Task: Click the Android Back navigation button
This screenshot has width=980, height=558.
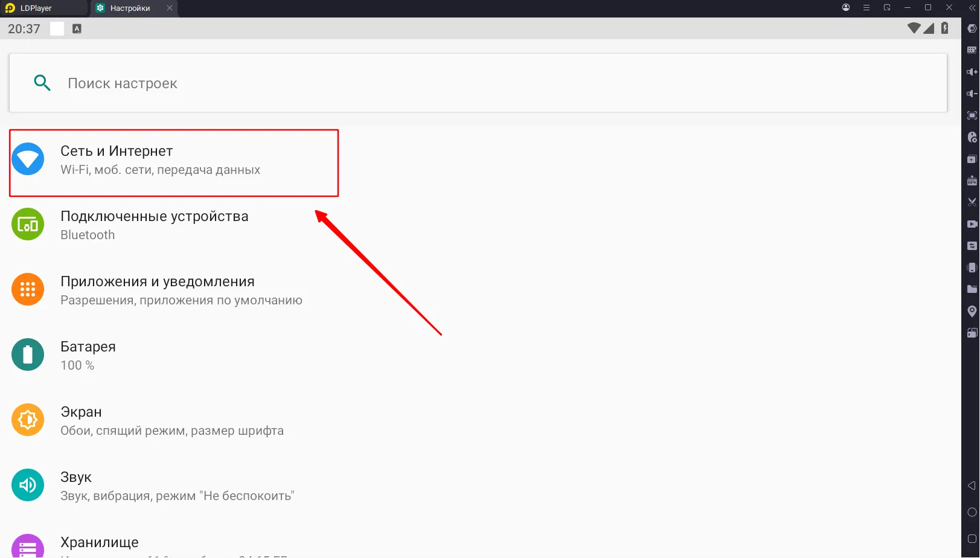Action: 972,485
